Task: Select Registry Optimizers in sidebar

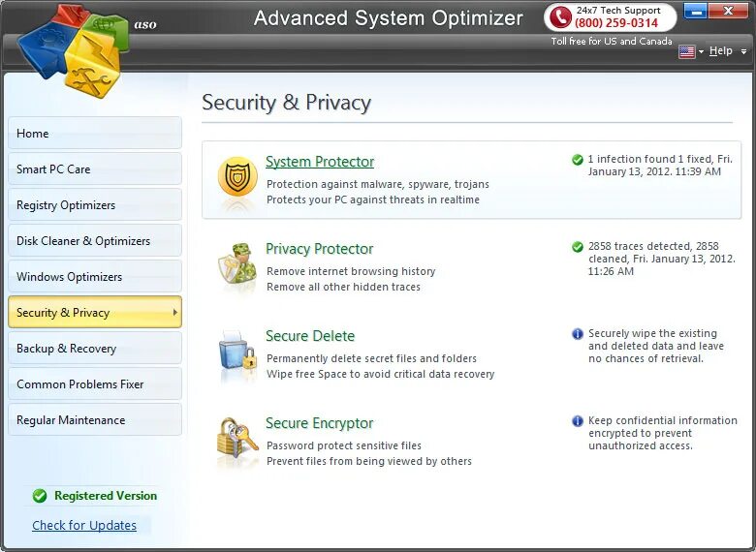Action: pyautogui.click(x=95, y=204)
